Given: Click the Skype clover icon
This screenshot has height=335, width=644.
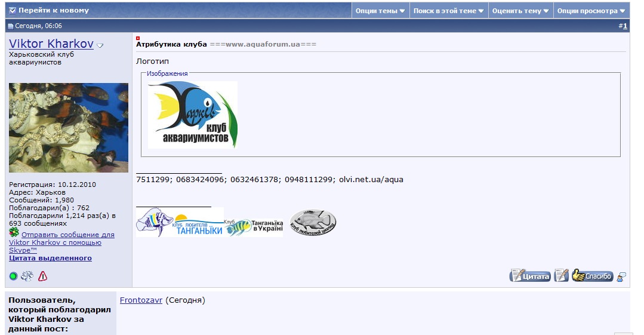Looking at the screenshot, I should [14, 232].
